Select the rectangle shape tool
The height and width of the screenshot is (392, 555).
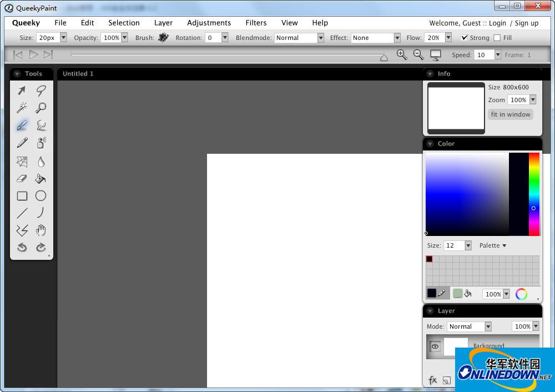pos(22,196)
